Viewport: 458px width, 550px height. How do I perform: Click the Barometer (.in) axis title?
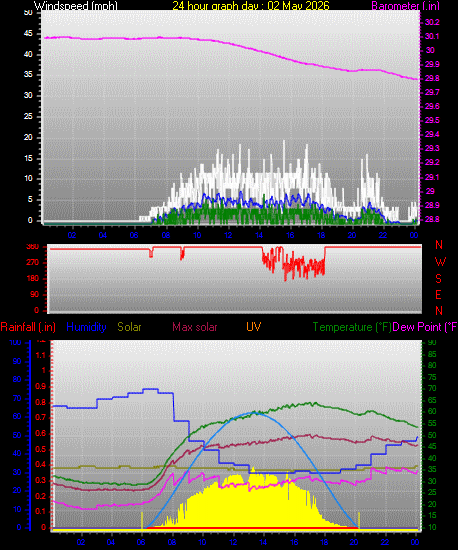tap(405, 5)
